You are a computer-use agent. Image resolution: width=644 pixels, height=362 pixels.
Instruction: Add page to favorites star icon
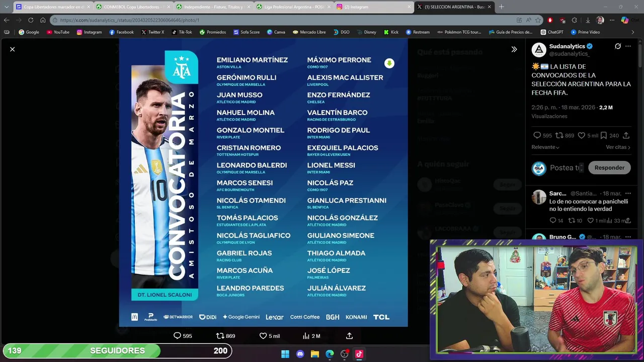pos(538,20)
